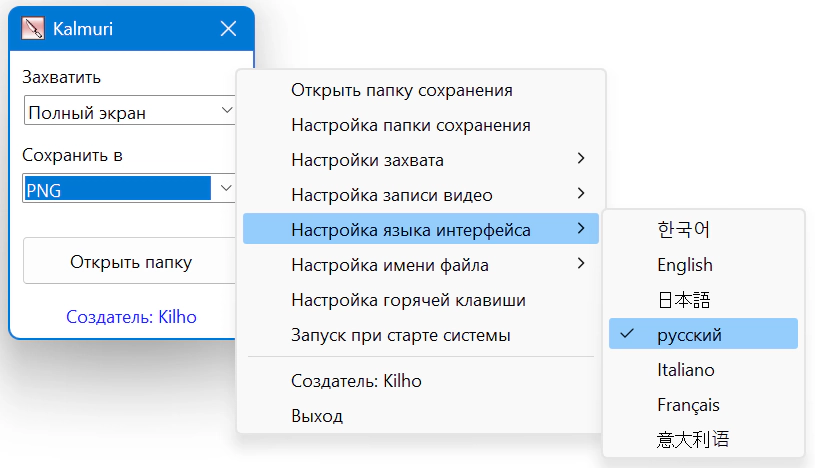Image resolution: width=815 pixels, height=468 pixels.
Task: Choose Выход to exit the app
Action: (x=317, y=416)
